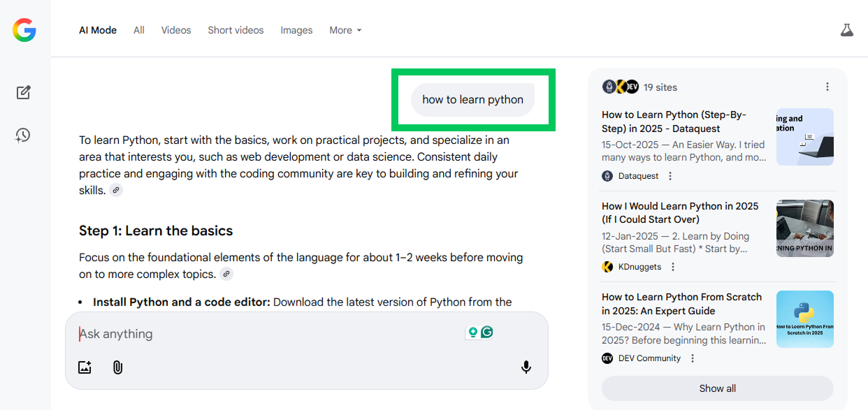Click the Show all button
868x410 pixels.
pos(717,388)
